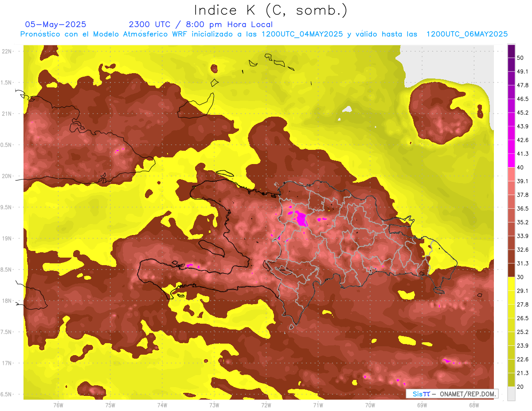This screenshot has width=532, height=411.
Task: Click the bottom colorbar value '20'
Action: click(521, 387)
